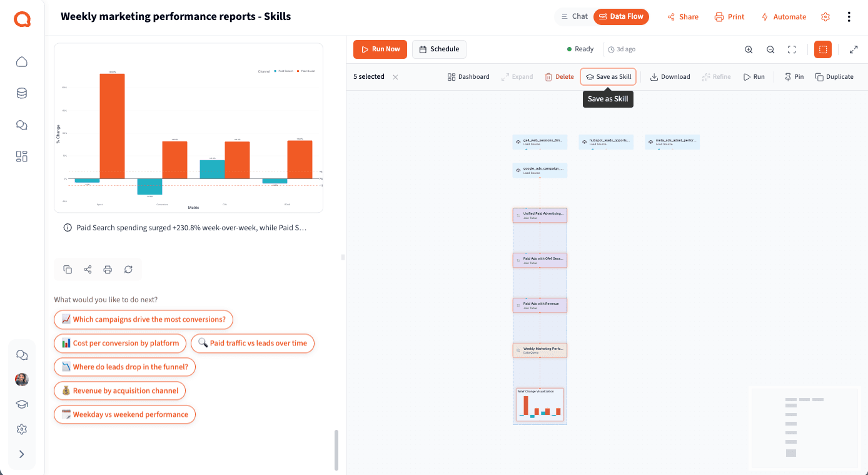Open the sidebar settings gear icon
Viewport: 868px width, 475px height.
[x=22, y=429]
